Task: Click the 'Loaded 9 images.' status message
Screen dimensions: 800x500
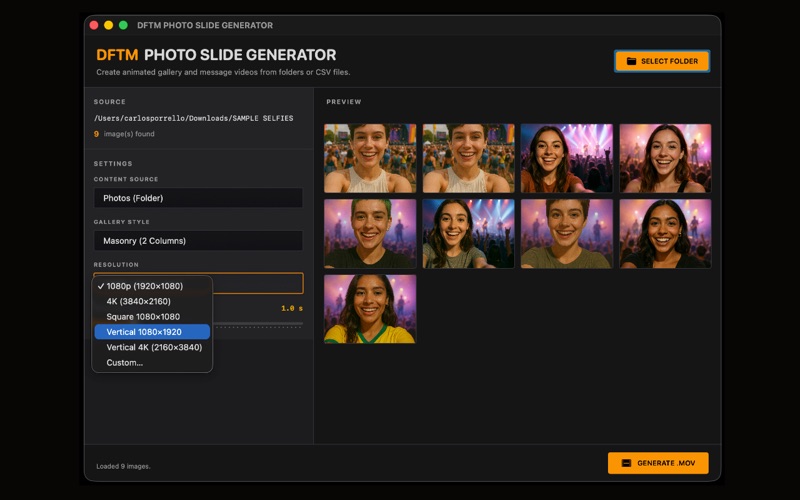Action: tap(123, 466)
